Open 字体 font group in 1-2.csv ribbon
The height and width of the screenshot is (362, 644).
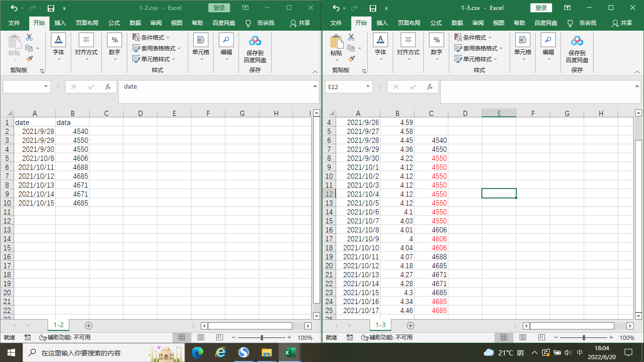tap(58, 48)
